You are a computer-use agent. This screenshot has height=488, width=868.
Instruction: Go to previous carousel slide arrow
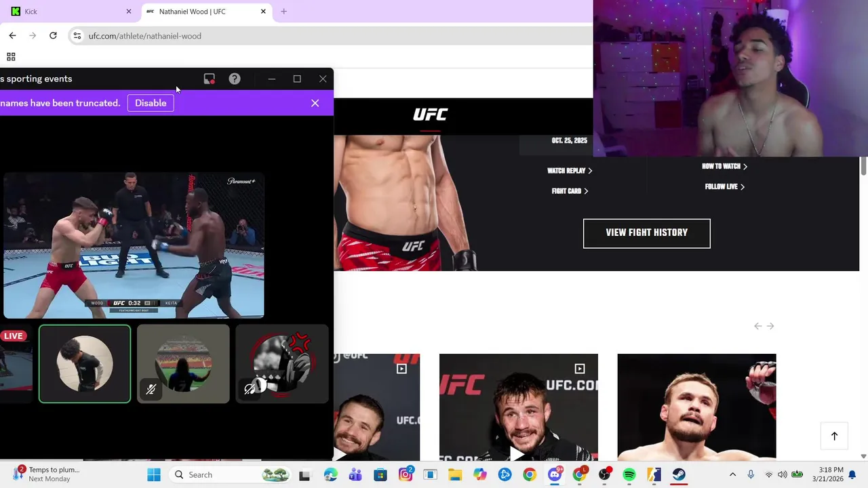tap(758, 326)
